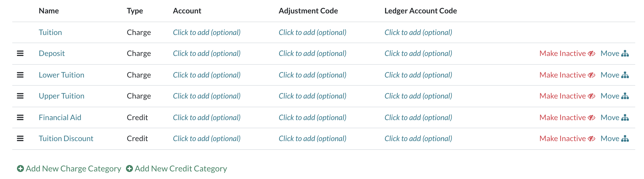
Task: Click the drag handle icon beside Financial Aid
Action: pos(20,117)
